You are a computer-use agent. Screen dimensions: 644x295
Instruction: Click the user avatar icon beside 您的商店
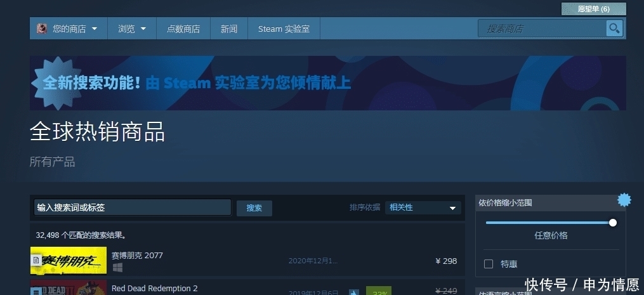coord(42,29)
